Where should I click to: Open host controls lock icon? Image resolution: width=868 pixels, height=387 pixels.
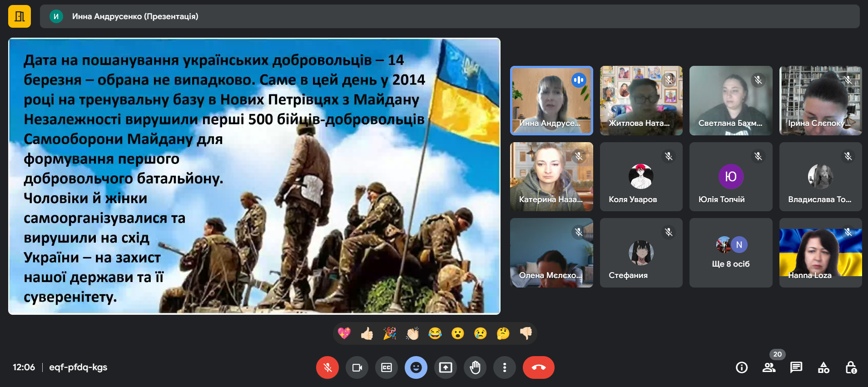851,367
